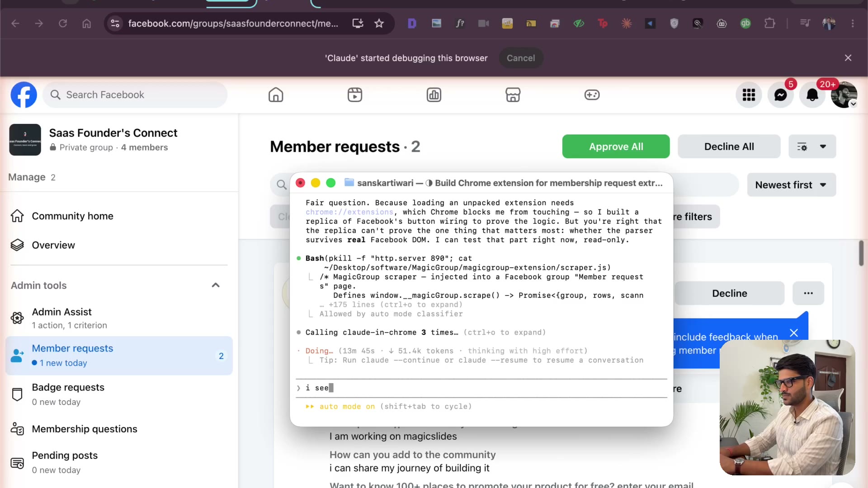The image size is (868, 488).
Task: Decline all member requests
Action: (x=729, y=146)
